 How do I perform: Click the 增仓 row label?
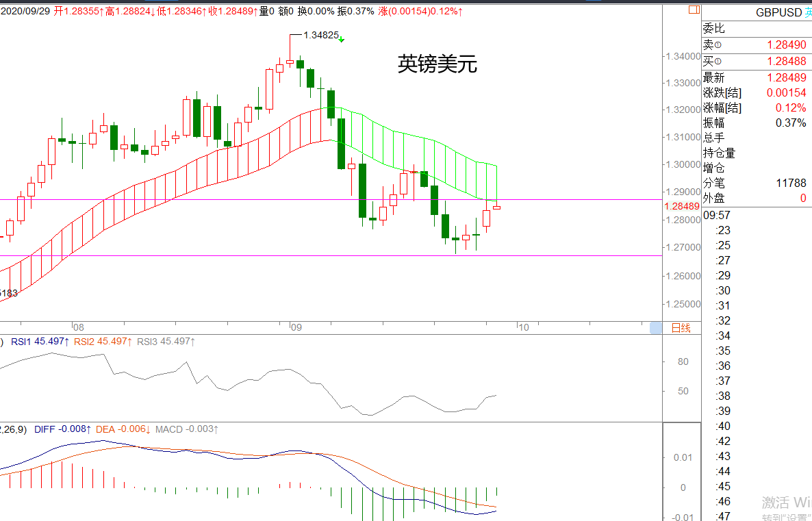tap(713, 168)
